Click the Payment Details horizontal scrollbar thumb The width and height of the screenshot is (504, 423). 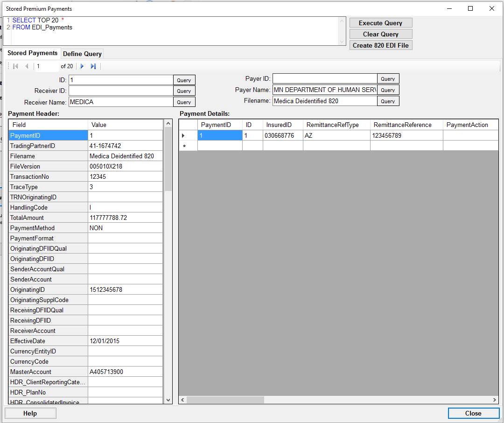[x=225, y=400]
